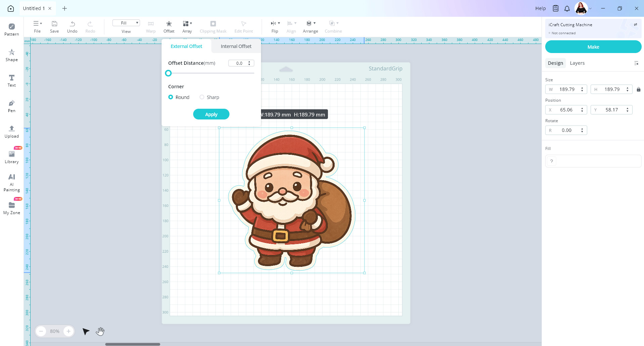Click the Offset Distance slider handle
The height and width of the screenshot is (346, 644).
168,73
